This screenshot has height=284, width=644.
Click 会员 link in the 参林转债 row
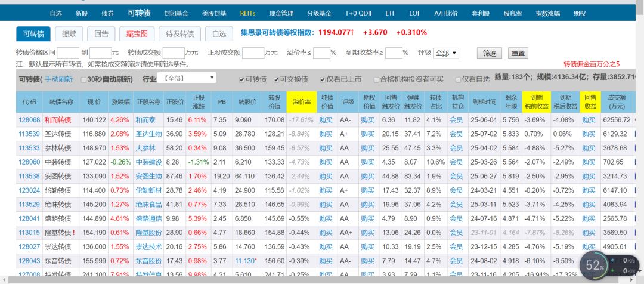pyautogui.click(x=456, y=148)
